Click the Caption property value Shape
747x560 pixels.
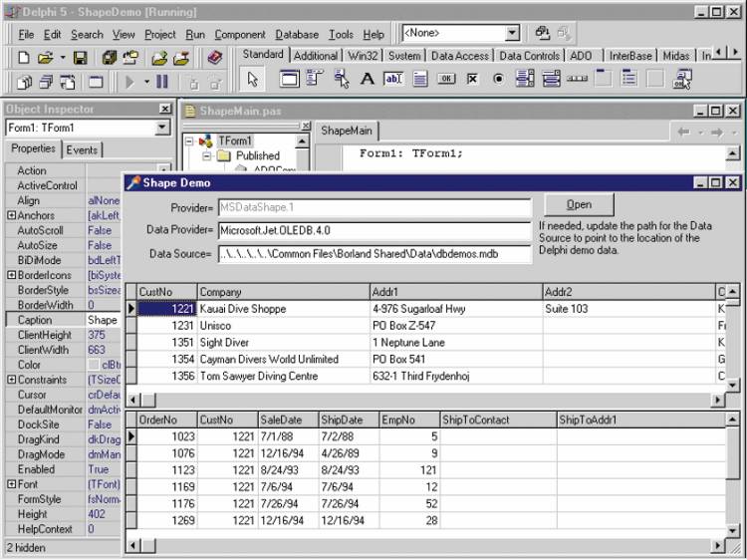pyautogui.click(x=103, y=320)
